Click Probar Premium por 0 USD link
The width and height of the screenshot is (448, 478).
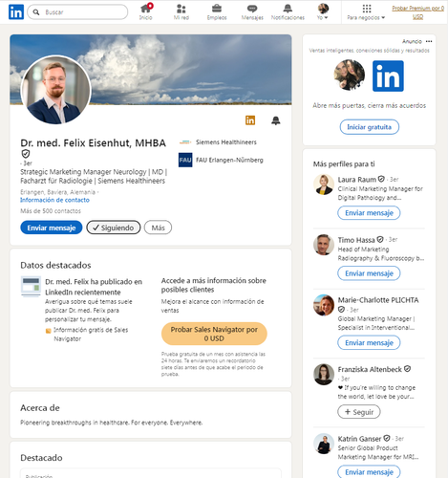(x=417, y=12)
